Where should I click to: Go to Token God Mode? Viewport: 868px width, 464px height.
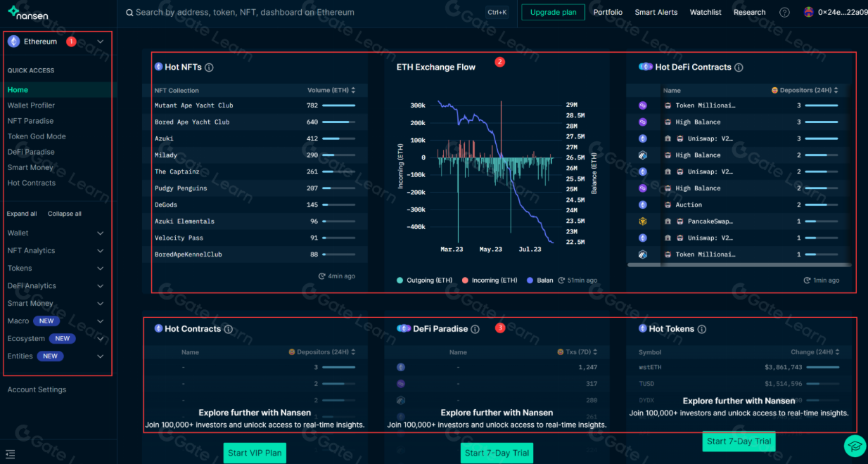coord(37,136)
